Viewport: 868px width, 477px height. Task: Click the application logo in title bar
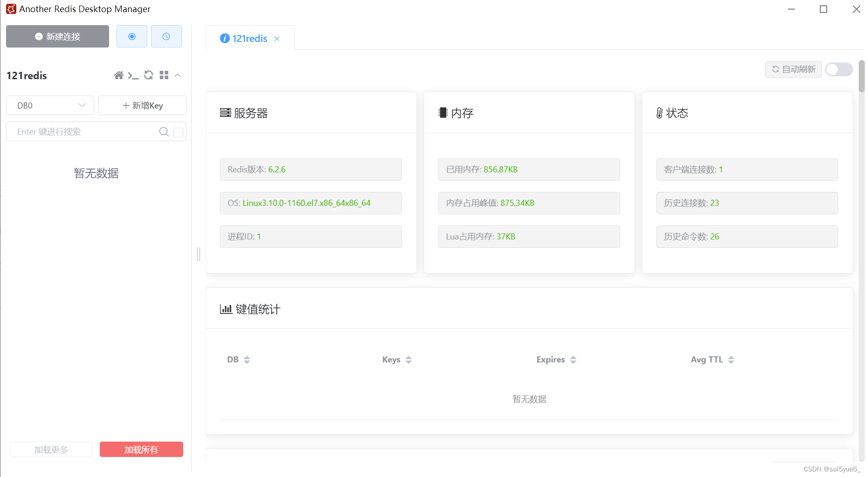click(x=11, y=9)
